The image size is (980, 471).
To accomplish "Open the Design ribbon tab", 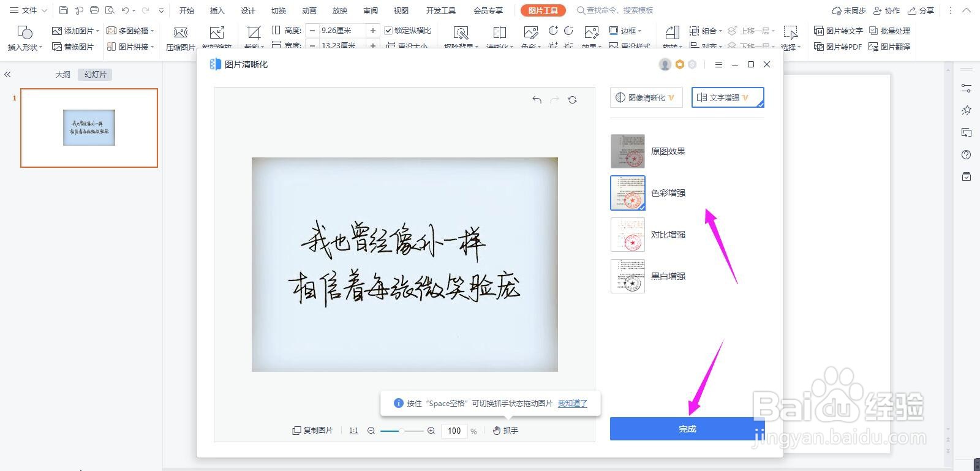I will click(x=248, y=10).
